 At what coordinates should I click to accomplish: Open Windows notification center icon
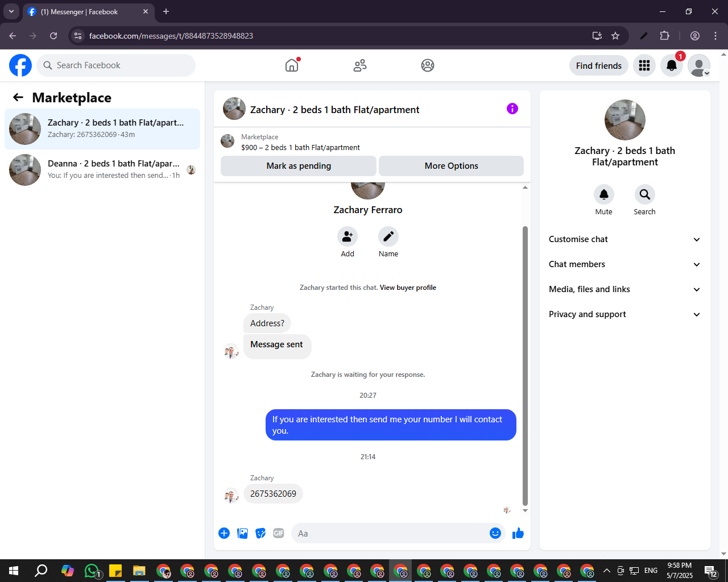(x=710, y=571)
